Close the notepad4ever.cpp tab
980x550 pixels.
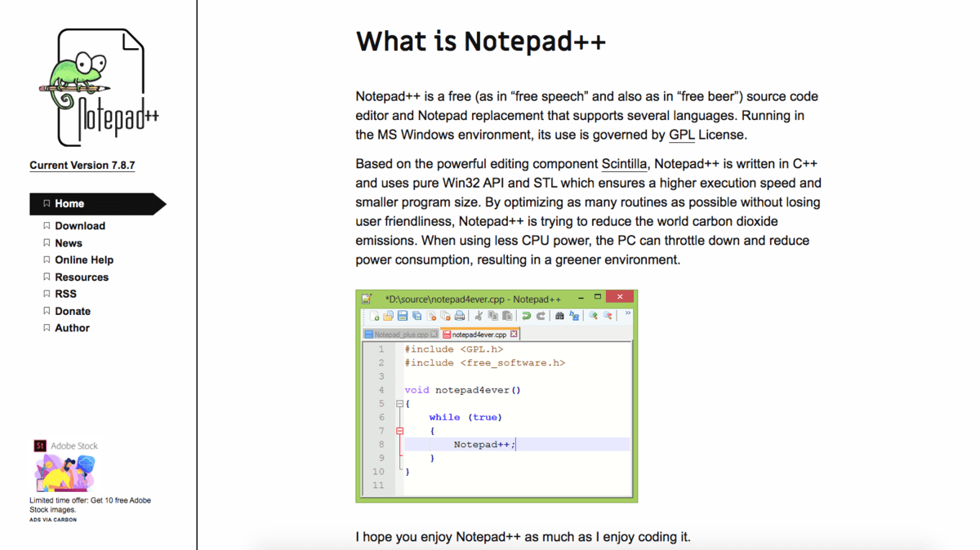(x=514, y=335)
